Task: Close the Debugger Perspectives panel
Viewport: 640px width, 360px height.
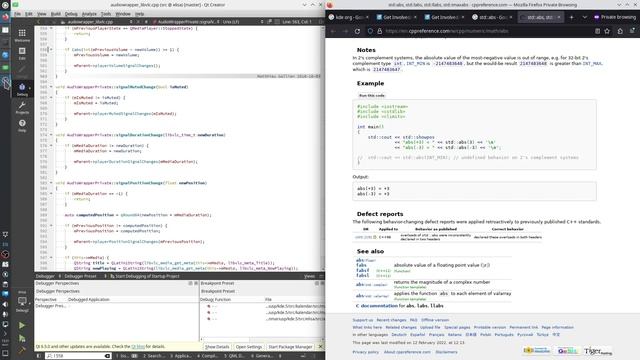Action: [x=196, y=283]
